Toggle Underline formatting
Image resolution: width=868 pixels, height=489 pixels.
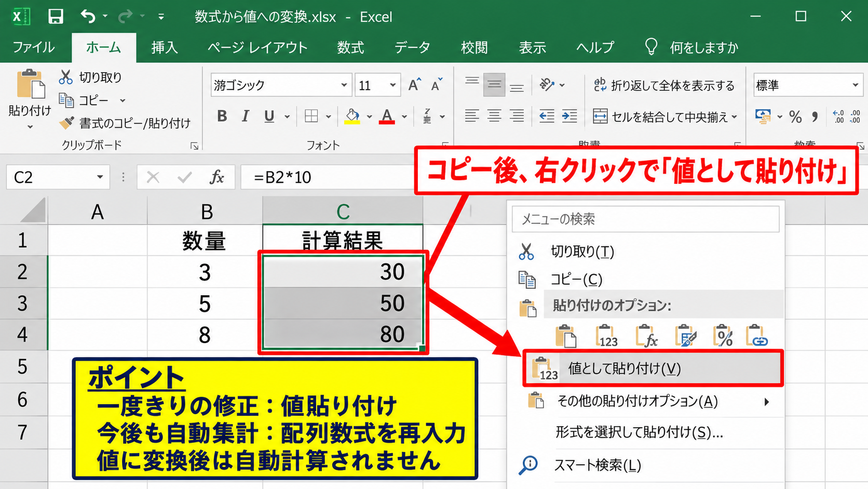[269, 116]
